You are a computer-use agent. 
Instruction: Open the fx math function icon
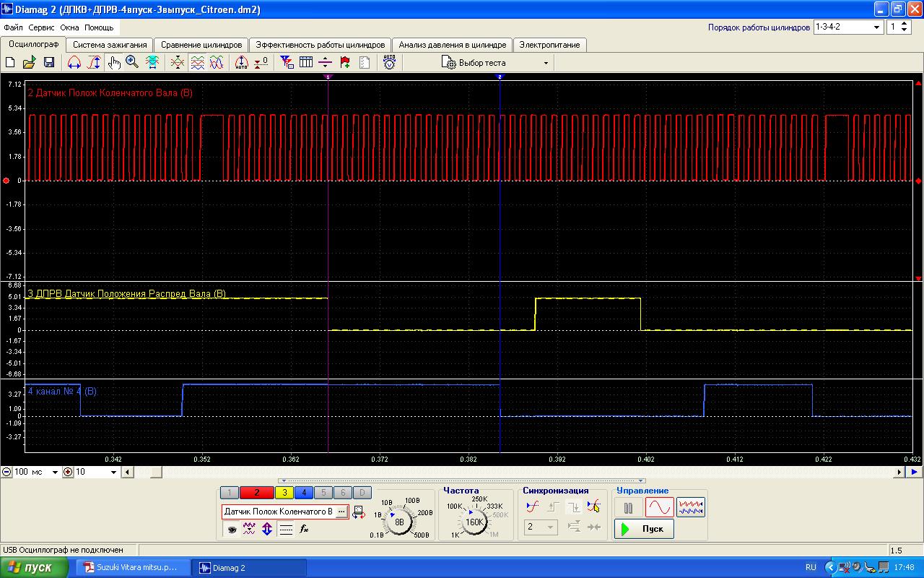point(304,530)
